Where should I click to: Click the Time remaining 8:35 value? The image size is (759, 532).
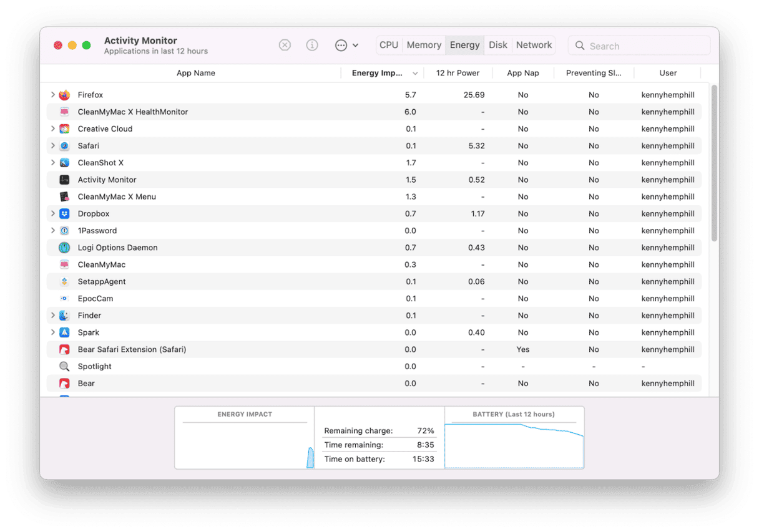click(x=425, y=445)
